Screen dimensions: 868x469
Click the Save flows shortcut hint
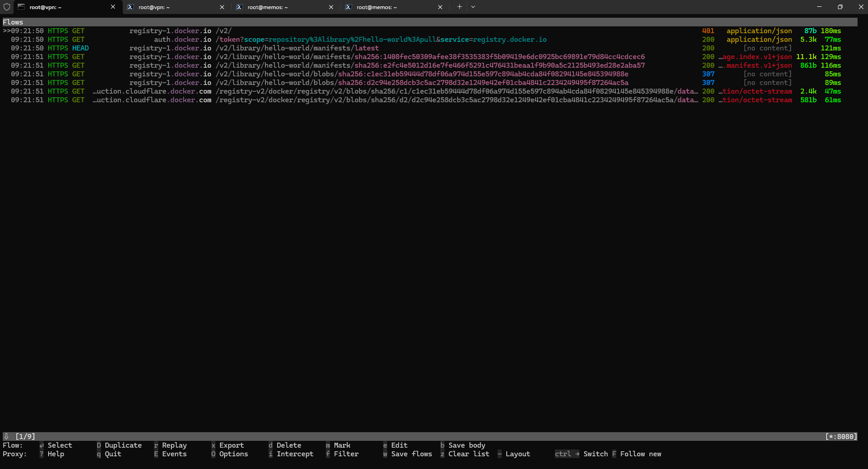click(408, 454)
